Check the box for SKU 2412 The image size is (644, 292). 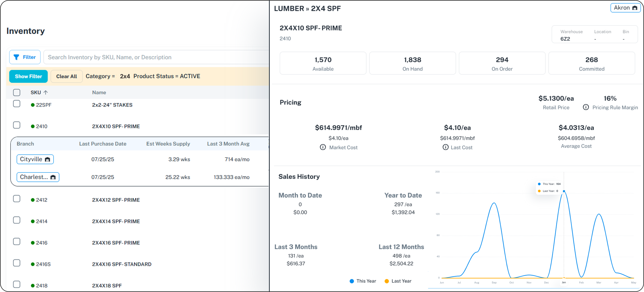17,199
